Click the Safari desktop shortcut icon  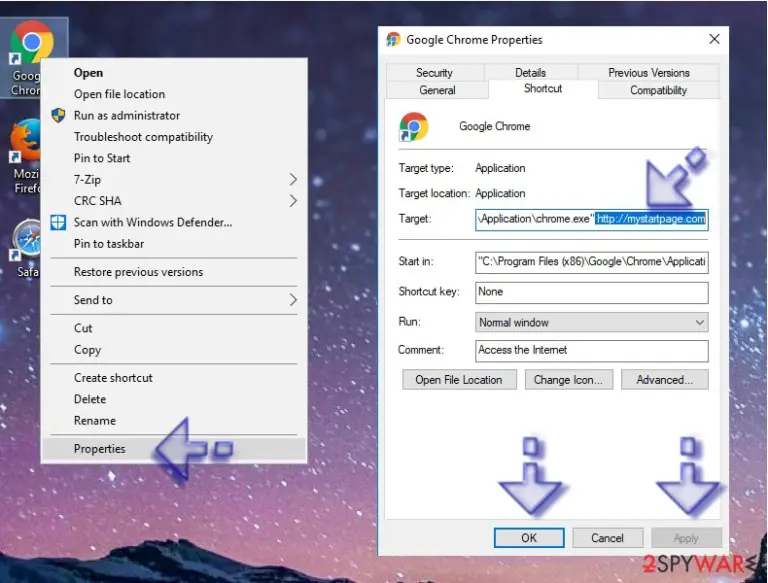click(27, 240)
